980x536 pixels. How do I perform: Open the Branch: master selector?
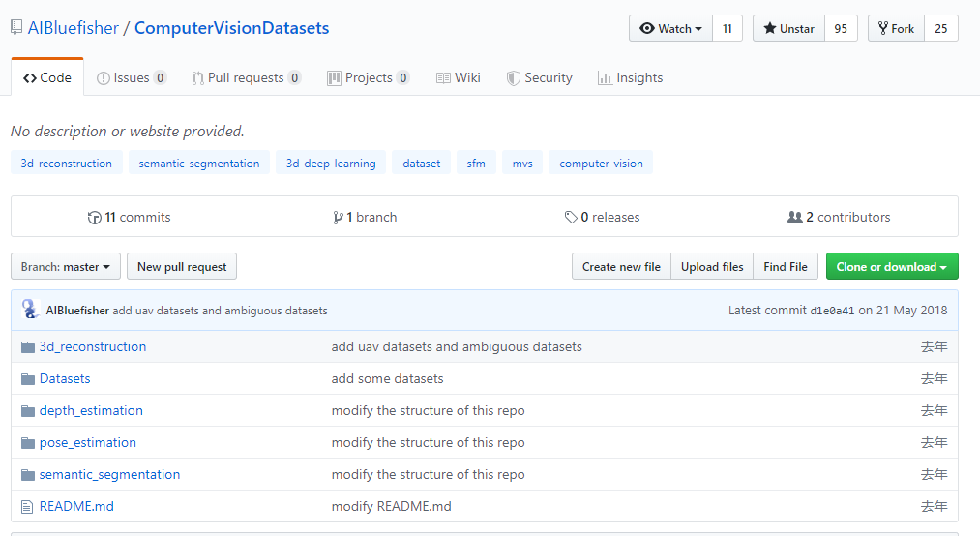coord(66,267)
